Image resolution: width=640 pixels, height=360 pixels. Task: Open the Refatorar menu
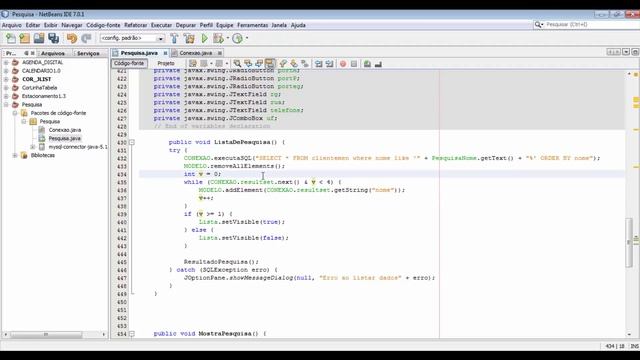(136, 25)
